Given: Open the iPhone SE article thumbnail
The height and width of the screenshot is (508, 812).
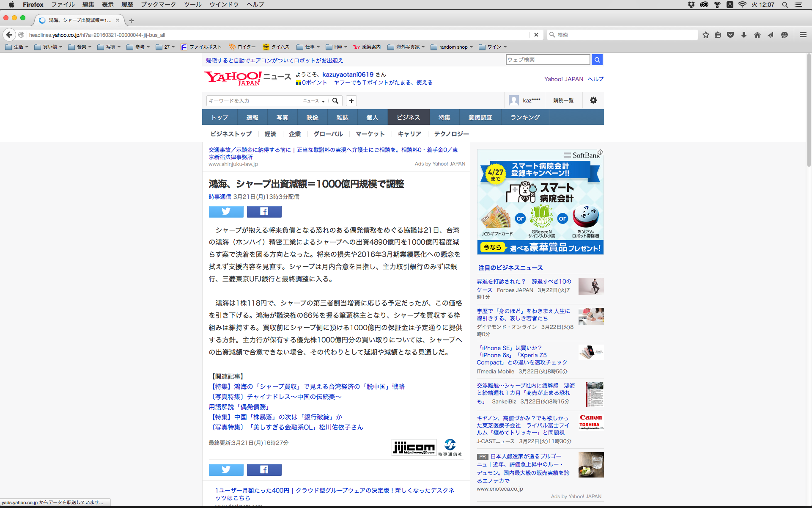Looking at the screenshot, I should 591,352.
